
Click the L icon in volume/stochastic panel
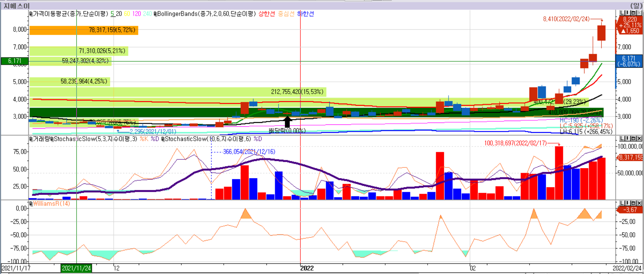coord(622,139)
